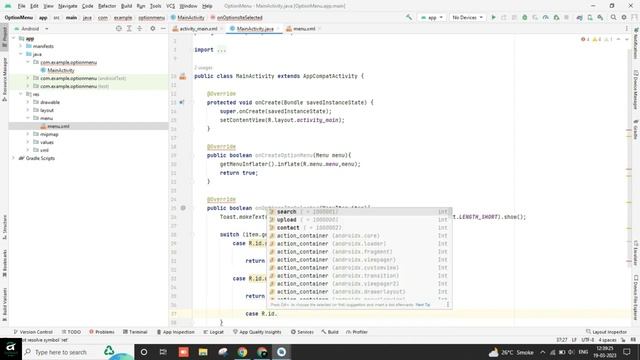Open the Bookmarks side panel
This screenshot has width=640, height=360.
(x=4, y=264)
